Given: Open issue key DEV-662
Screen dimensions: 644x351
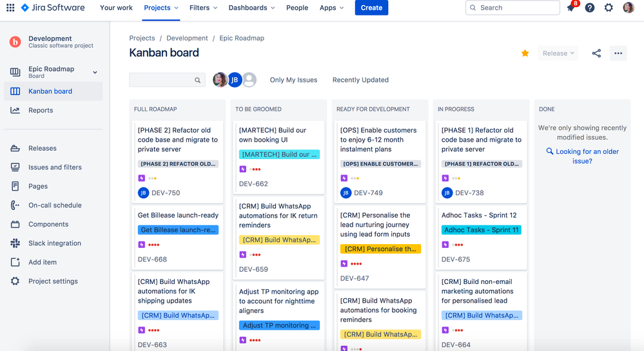Looking at the screenshot, I should [x=253, y=184].
